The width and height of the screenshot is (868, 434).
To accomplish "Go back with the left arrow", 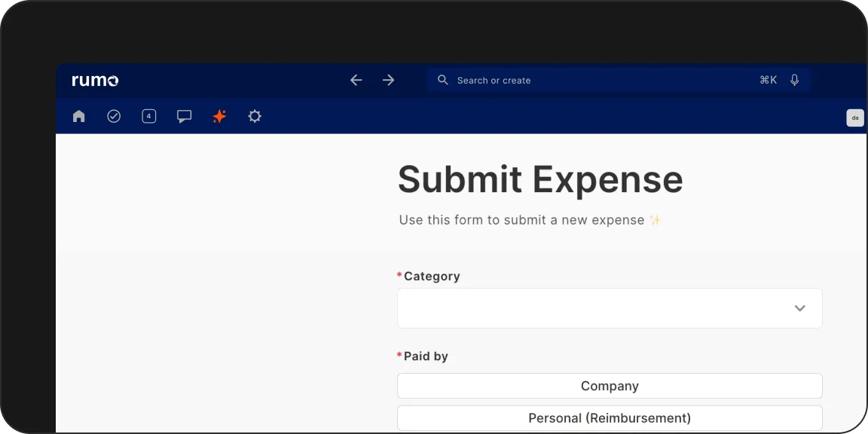I will (356, 80).
